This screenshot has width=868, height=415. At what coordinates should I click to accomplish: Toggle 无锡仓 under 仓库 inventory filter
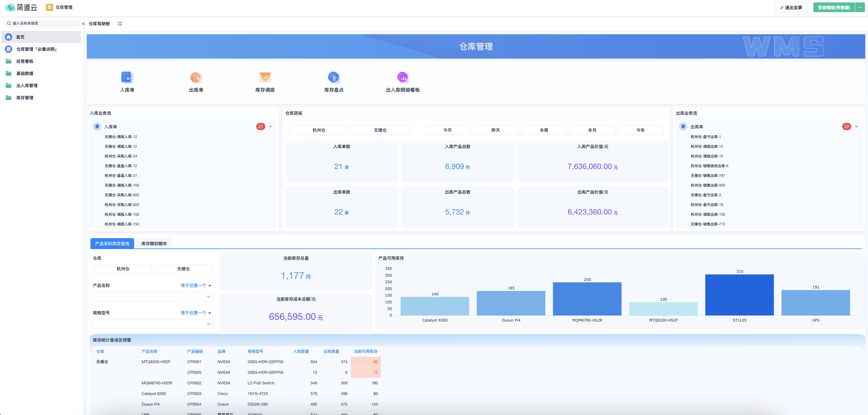point(183,269)
